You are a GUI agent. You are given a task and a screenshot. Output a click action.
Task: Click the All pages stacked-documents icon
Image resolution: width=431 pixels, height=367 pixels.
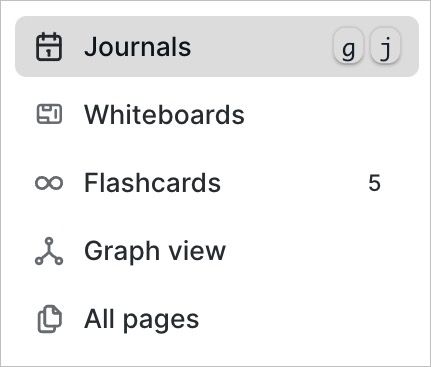[x=49, y=319]
